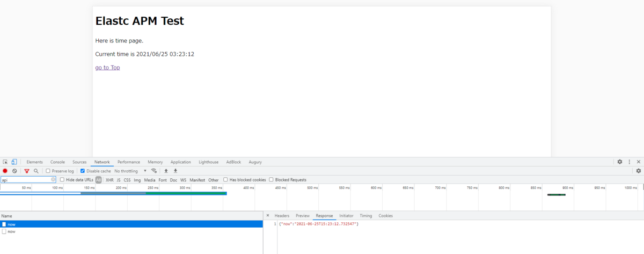Image resolution: width=644 pixels, height=254 pixels.
Task: Click the JSON response text line
Action: pyautogui.click(x=319, y=223)
